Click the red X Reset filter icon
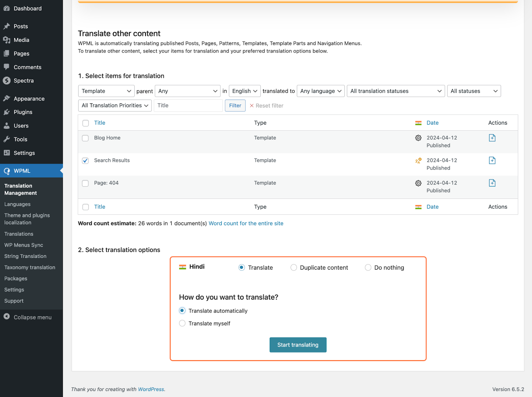The image size is (532, 397). [252, 106]
